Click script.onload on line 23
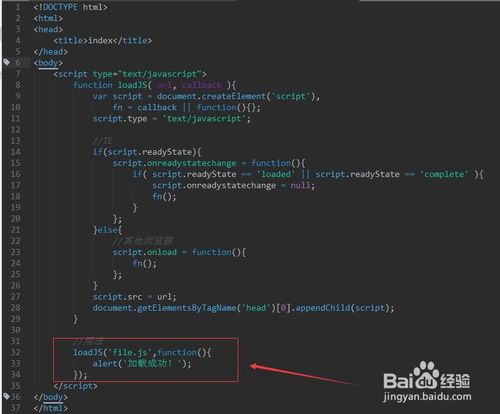The image size is (500, 414). tap(144, 252)
